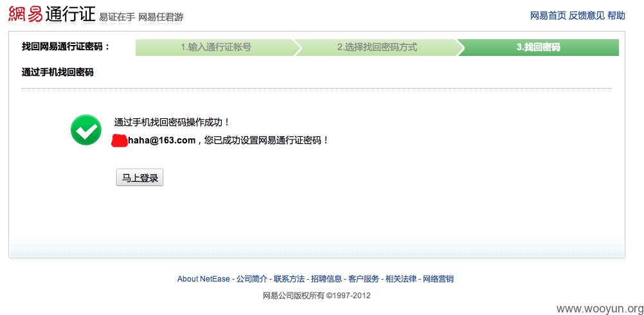Screen dimensions: 644x315
Task: Click the 您已成功设置网易通行证密码 text
Action: (x=267, y=140)
